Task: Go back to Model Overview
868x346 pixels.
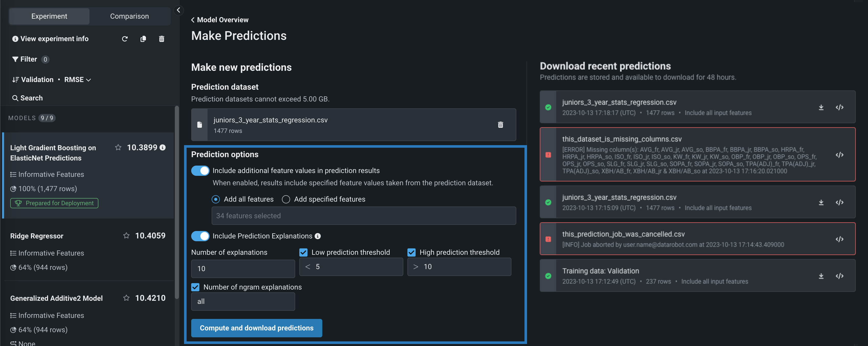Action: tap(220, 20)
